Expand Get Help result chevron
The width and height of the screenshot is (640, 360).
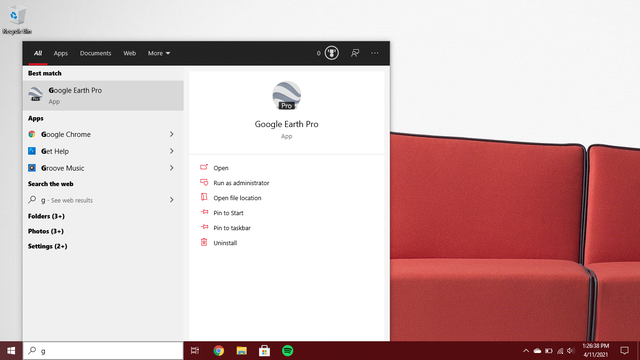pyautogui.click(x=171, y=151)
